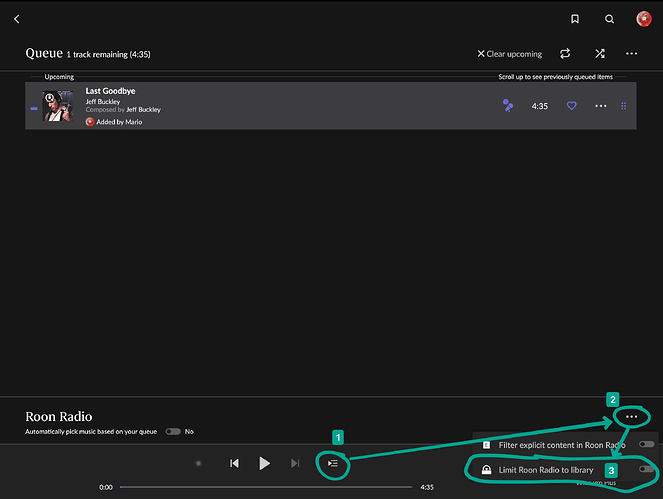663x499 pixels.
Task: Remove Last Goodbye using the minus icon
Action: 34,109
